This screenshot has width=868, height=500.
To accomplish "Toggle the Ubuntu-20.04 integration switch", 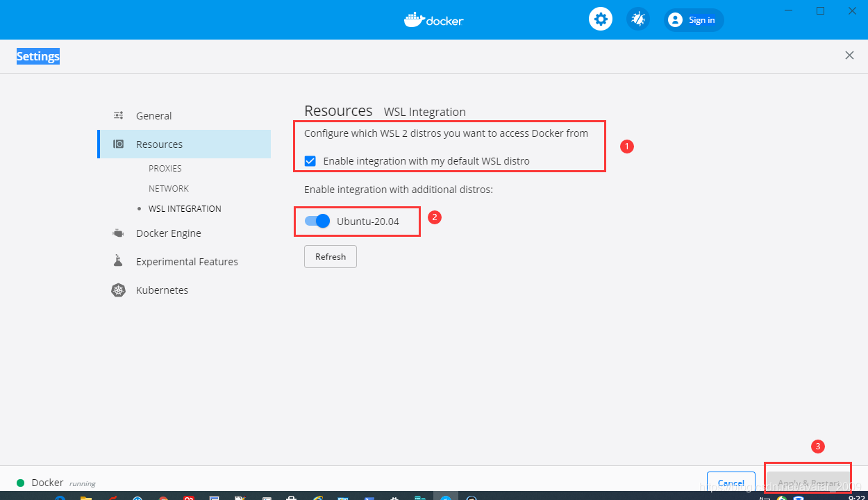I will [317, 222].
